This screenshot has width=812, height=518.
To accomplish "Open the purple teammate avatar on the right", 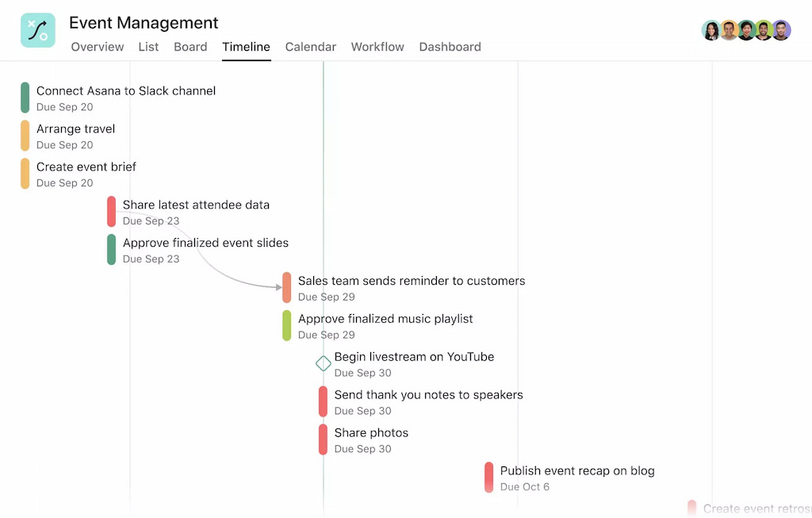I will pos(781,30).
